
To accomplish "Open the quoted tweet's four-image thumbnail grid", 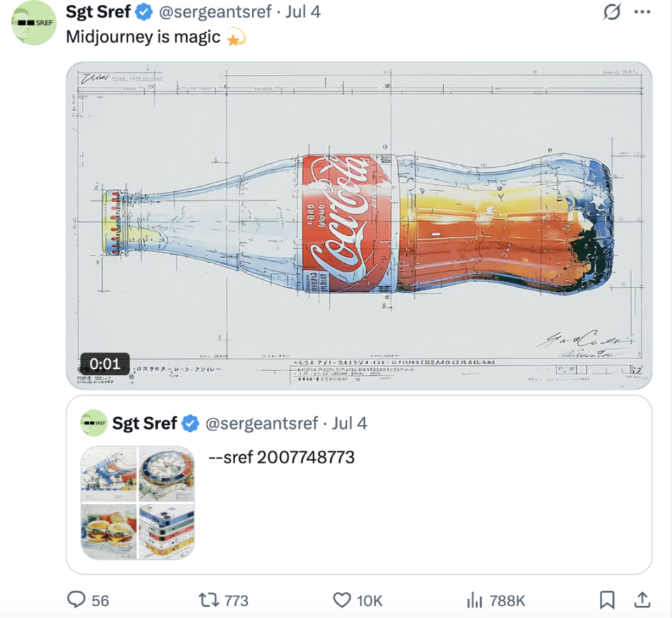I will click(x=138, y=503).
